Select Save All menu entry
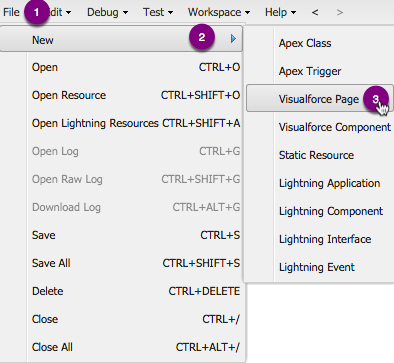Viewport: 394px width, 363px height. coord(136,263)
